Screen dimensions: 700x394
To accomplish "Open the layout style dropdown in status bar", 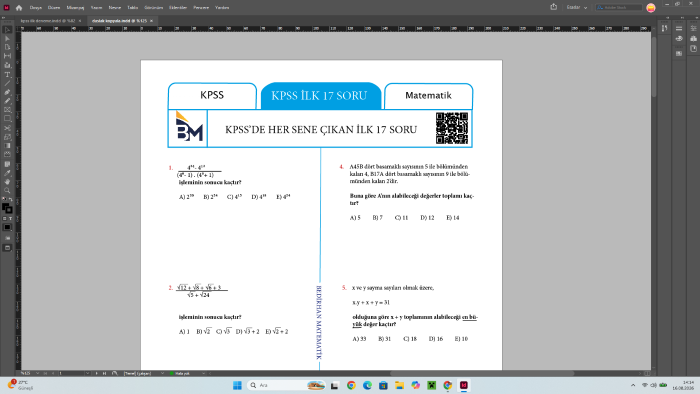I will [162, 373].
